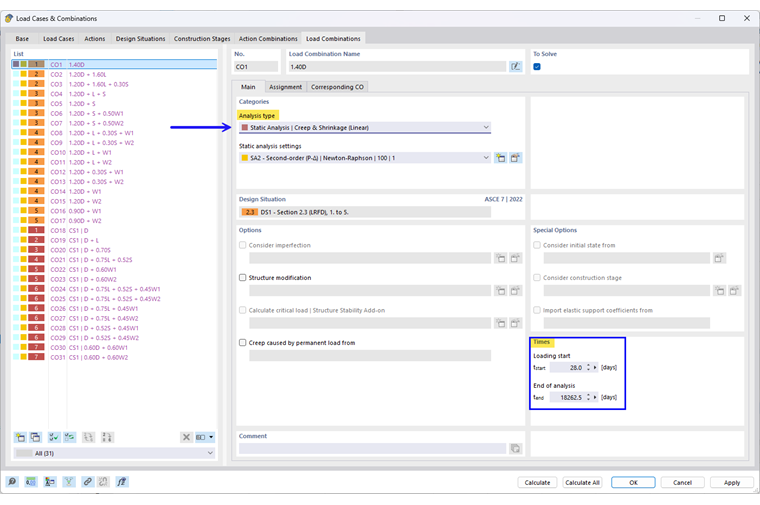Viewport: 760px width, 505px height.
Task: Click the OK button
Action: (633, 483)
